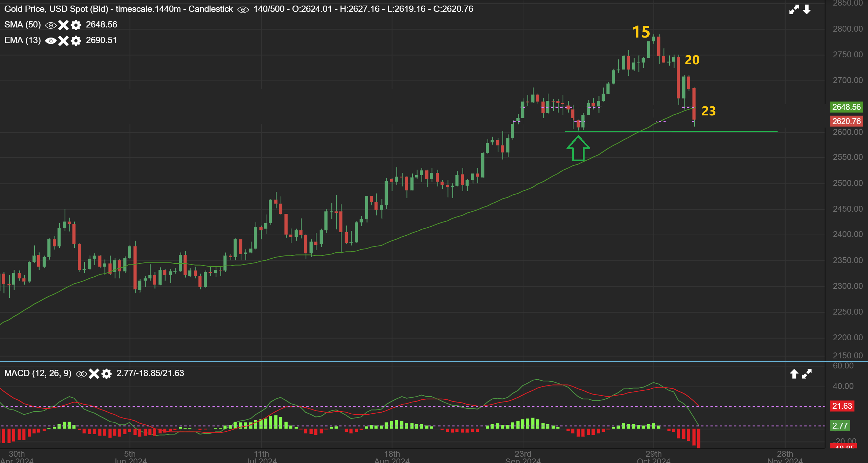Viewport: 868px width, 463px height.
Task: Click the MACD (12, 26, 9) label
Action: (x=38, y=373)
